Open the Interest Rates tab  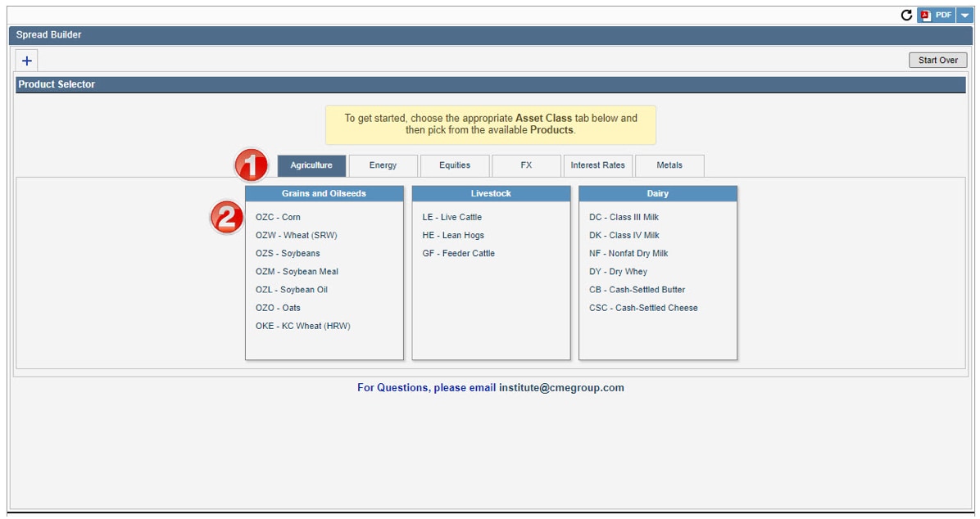pyautogui.click(x=597, y=165)
